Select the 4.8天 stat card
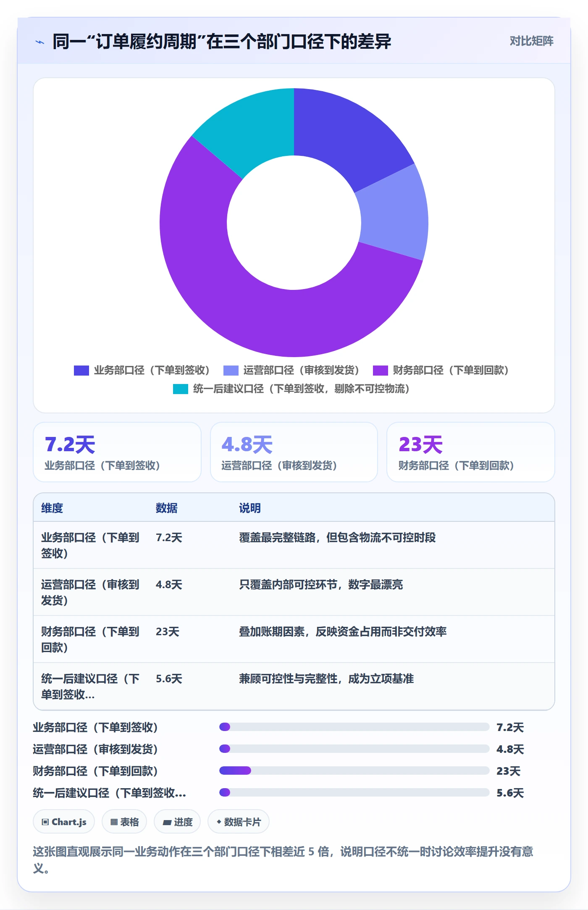The height and width of the screenshot is (910, 588). point(294,452)
